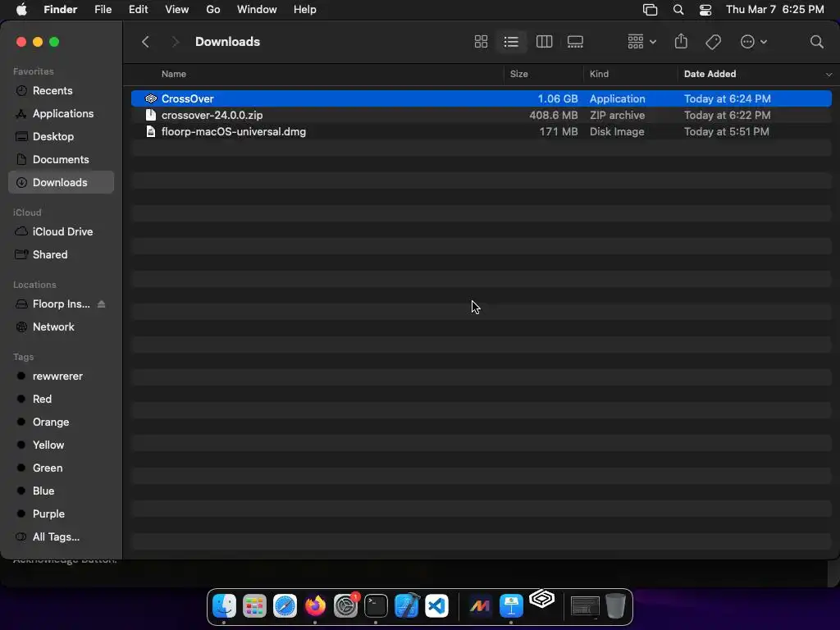Image resolution: width=840 pixels, height=630 pixels.
Task: Open the Shared folder in sidebar
Action: [x=61, y=254]
